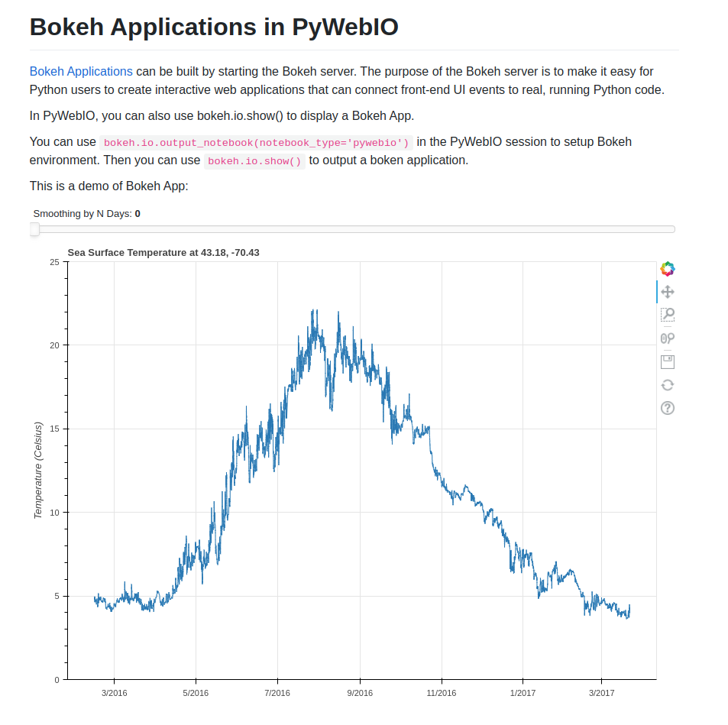728x725 pixels.
Task: Click the output_notebook code snippet
Action: [x=255, y=142]
